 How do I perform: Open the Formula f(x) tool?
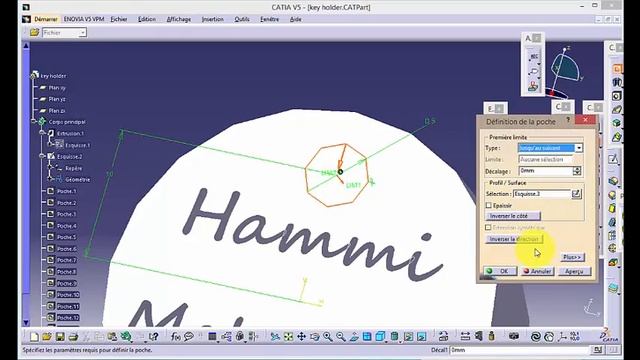(x=176, y=337)
